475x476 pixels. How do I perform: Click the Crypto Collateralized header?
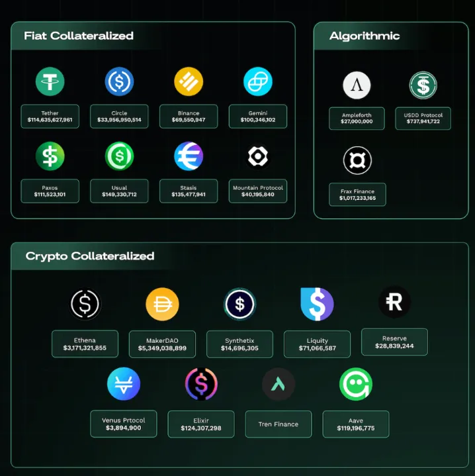[90, 256]
